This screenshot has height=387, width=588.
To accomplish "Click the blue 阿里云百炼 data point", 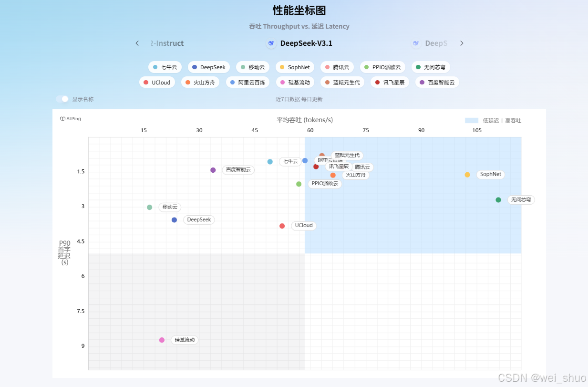I will 305,160.
